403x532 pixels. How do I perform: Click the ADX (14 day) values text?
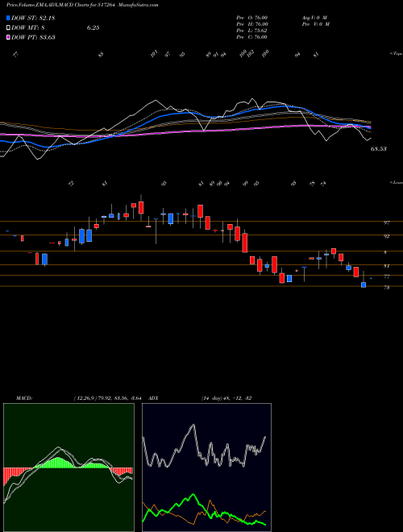click(x=226, y=398)
